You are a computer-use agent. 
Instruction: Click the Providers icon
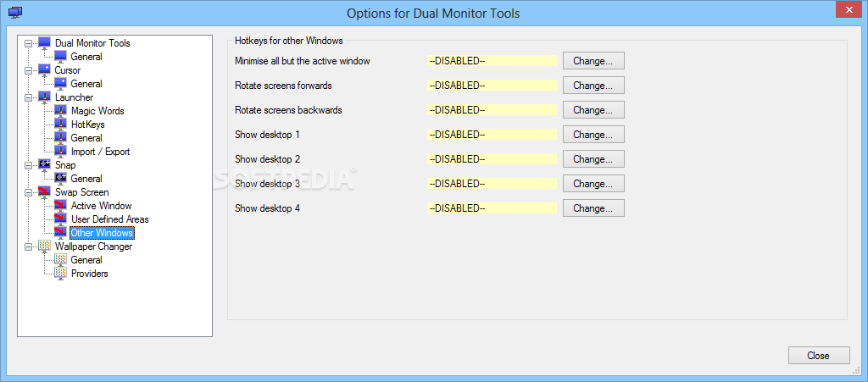point(60,274)
